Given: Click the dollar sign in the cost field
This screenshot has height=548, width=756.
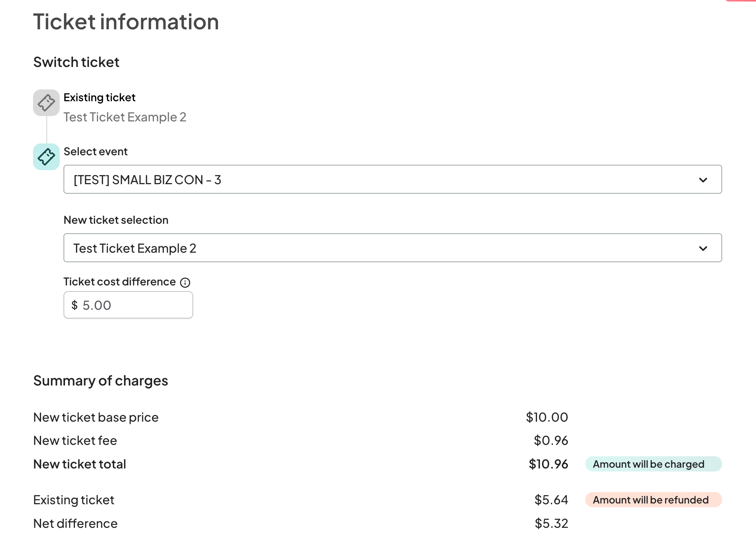Looking at the screenshot, I should (x=75, y=305).
